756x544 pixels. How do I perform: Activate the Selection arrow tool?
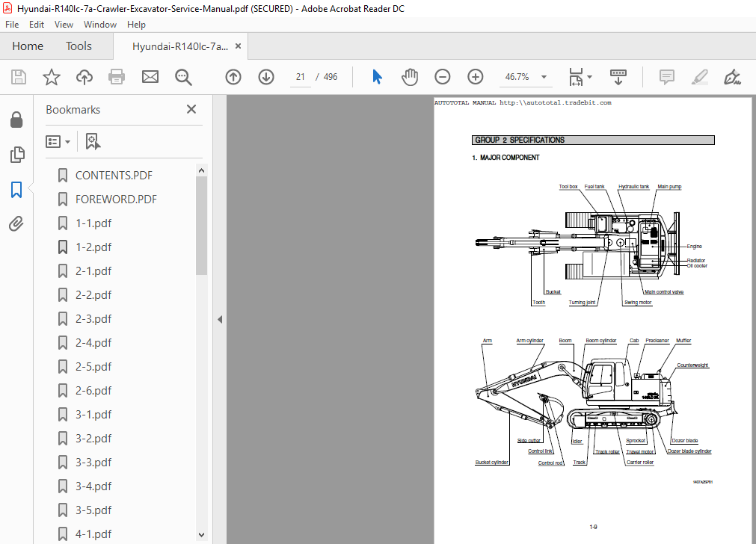coord(377,77)
